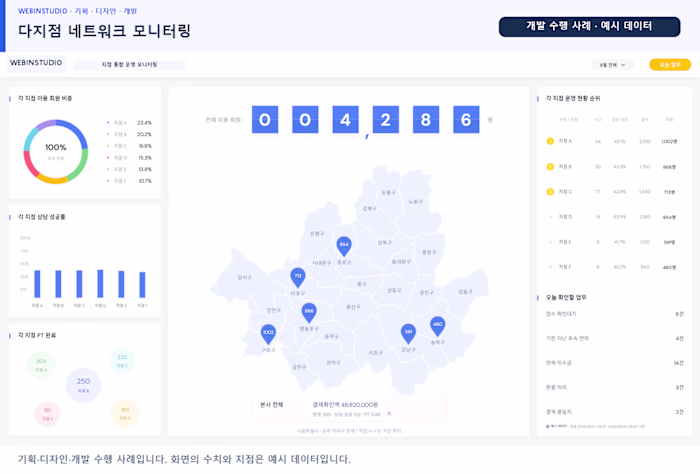700x474 pixels.
Task: Click the 지점 E row in the ranking table
Action: click(x=614, y=242)
